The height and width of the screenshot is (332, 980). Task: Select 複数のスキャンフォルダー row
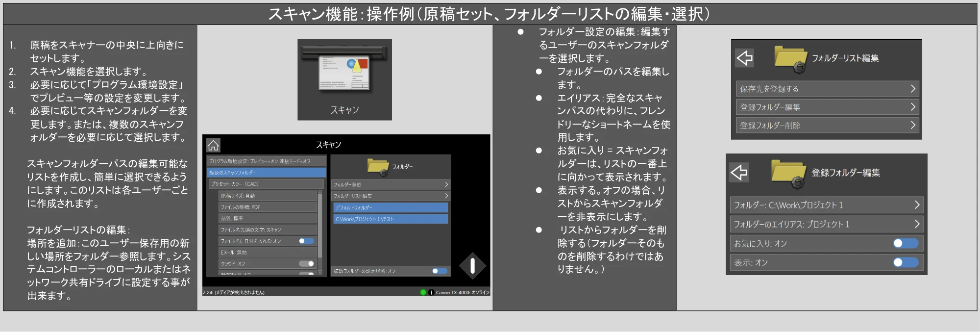pos(267,173)
